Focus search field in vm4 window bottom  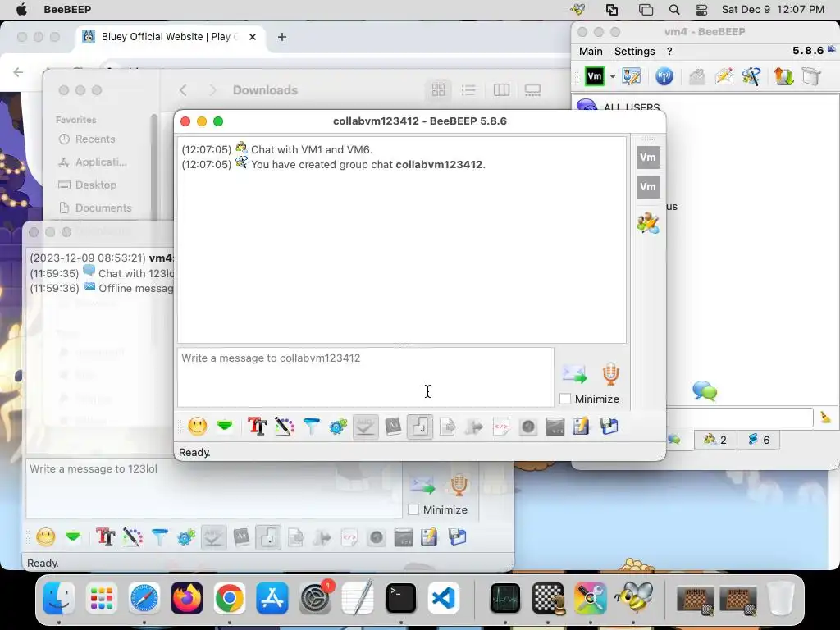(739, 417)
